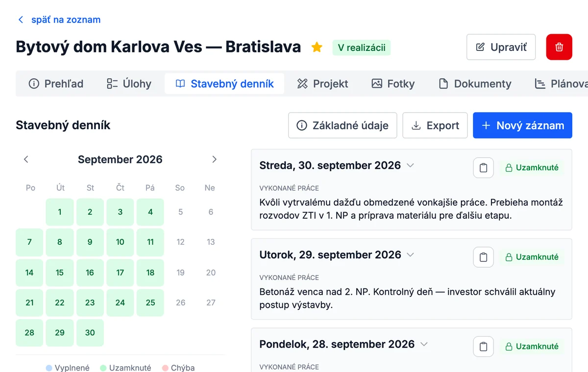Expand the Pondelok, 28. september 2026 entry chevron
588x372 pixels.
coord(424,345)
